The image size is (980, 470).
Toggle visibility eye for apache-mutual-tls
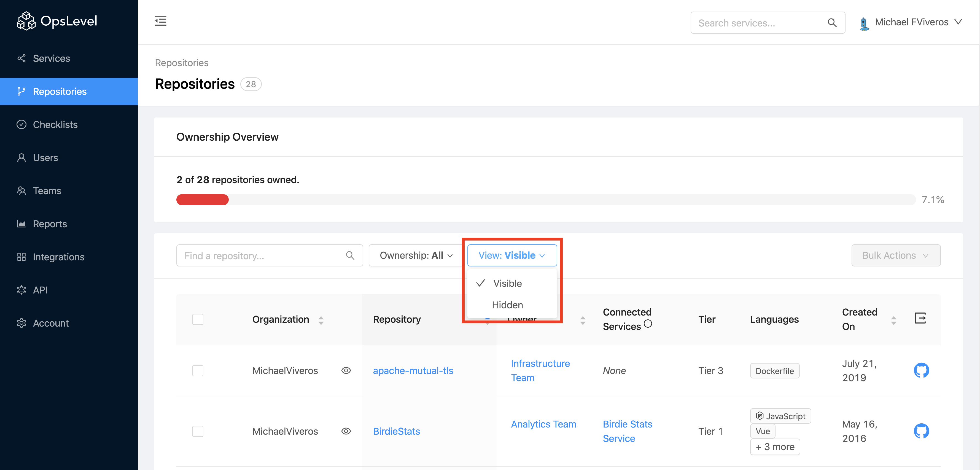346,371
